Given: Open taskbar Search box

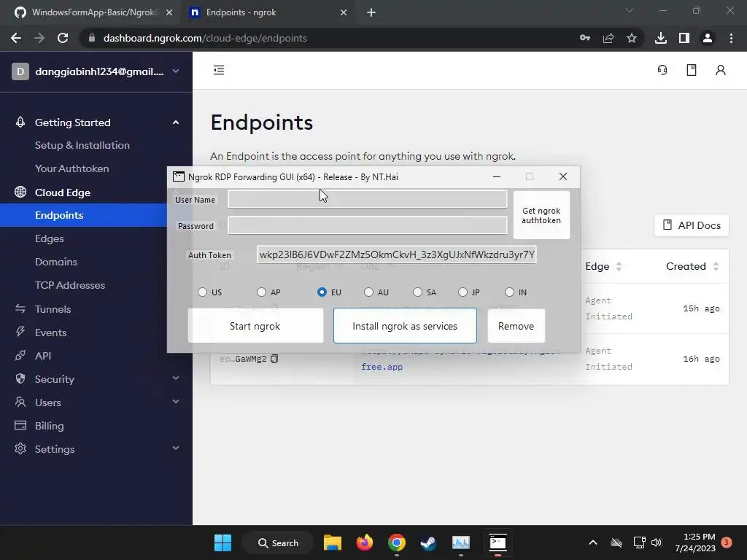Looking at the screenshot, I should point(278,542).
